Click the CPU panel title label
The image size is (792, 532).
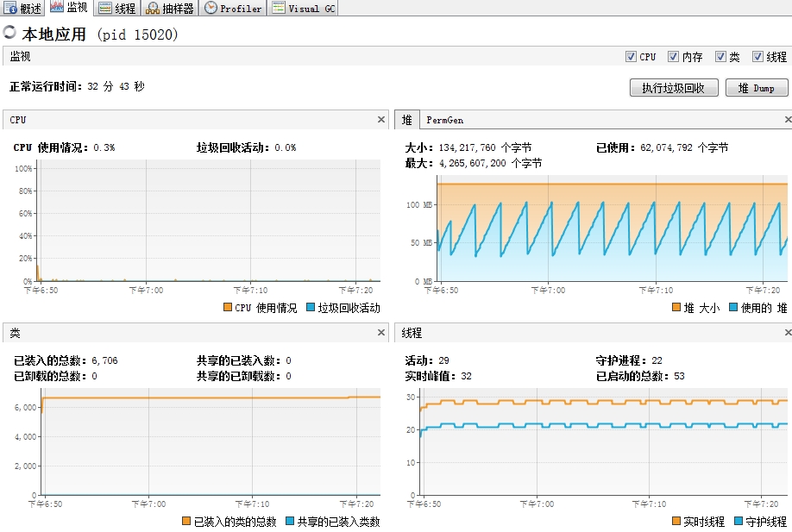tap(17, 120)
